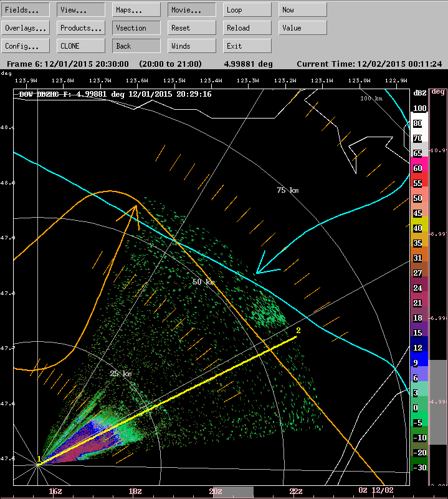Click the 123.5W longitude axis label

tap(174, 80)
